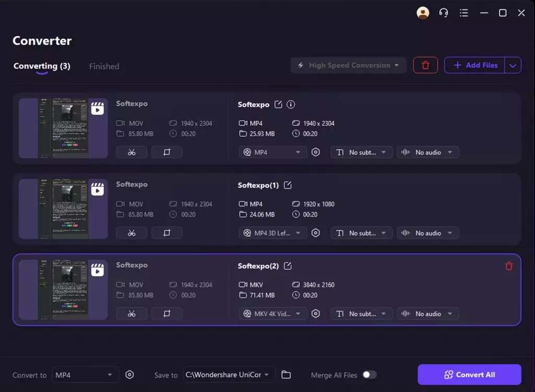
Task: Expand the Add Files arrow menu
Action: pyautogui.click(x=513, y=65)
